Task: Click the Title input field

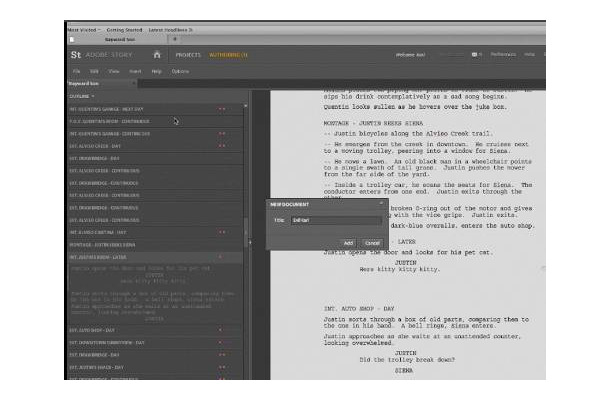Action: pyautogui.click(x=336, y=220)
